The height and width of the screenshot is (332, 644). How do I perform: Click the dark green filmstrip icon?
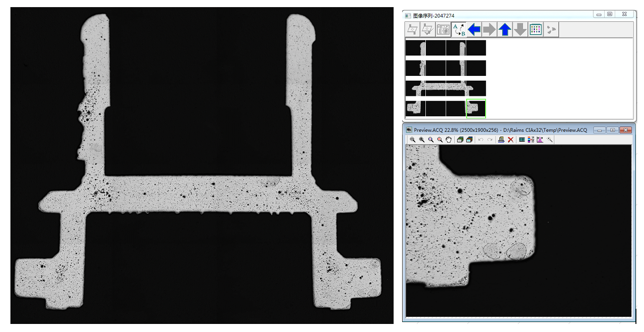click(x=522, y=139)
